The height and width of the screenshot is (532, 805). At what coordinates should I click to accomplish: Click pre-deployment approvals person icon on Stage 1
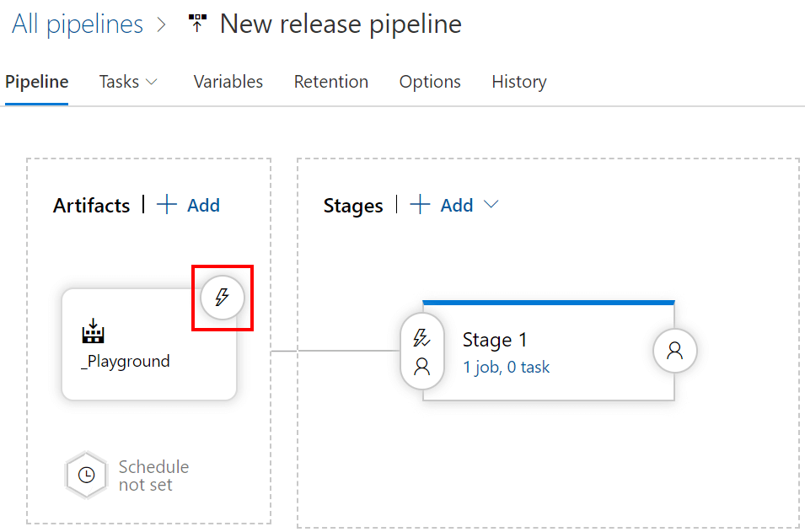[x=420, y=366]
